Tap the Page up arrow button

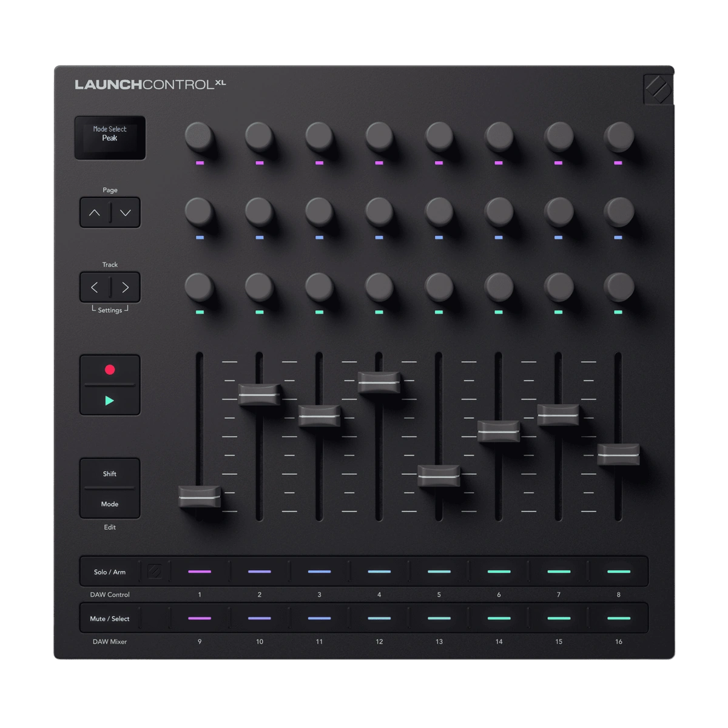coord(95,213)
